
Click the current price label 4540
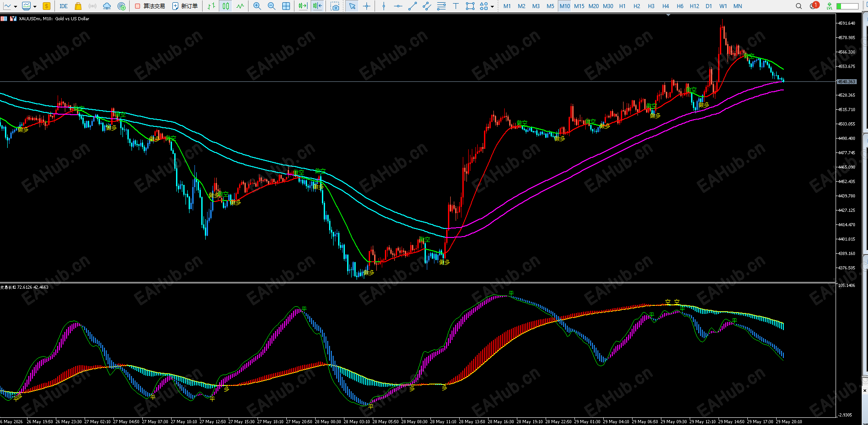[846, 82]
